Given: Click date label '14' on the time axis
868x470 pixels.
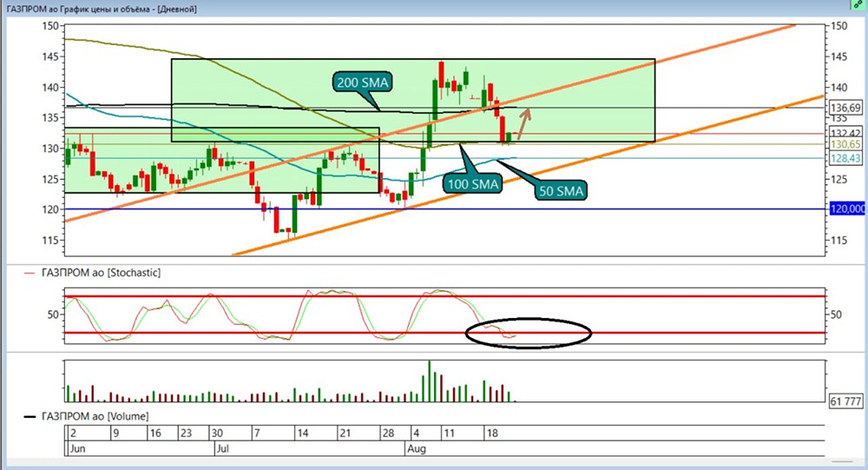Looking at the screenshot, I should [303, 434].
